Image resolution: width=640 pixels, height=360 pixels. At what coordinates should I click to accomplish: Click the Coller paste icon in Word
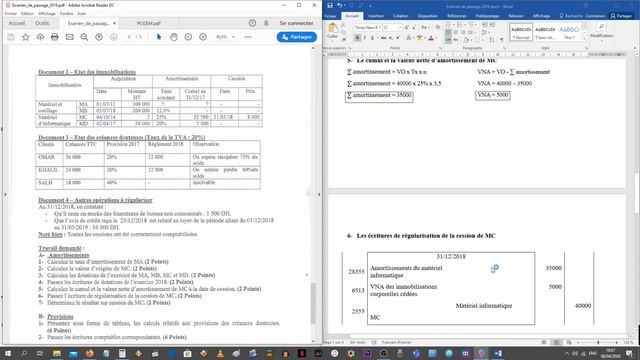pyautogui.click(x=333, y=29)
